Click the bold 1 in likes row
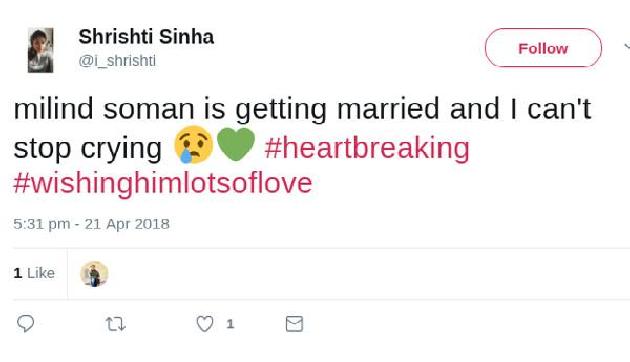This screenshot has height=362, width=630. pos(17,273)
